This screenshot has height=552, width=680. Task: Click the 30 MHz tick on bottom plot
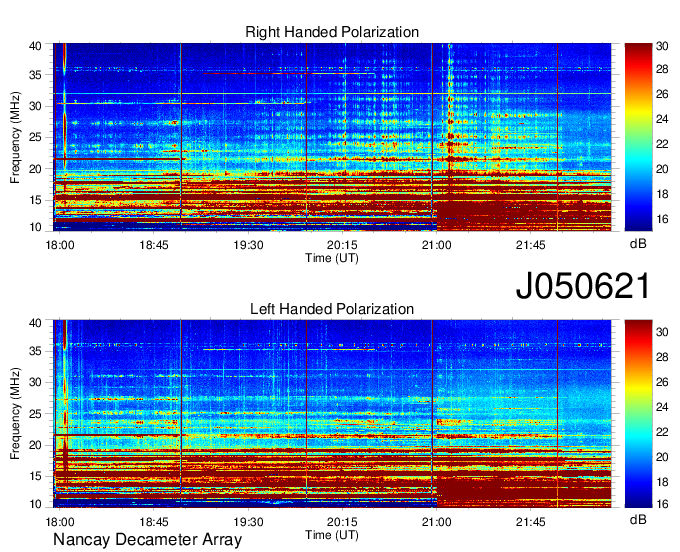click(x=35, y=383)
